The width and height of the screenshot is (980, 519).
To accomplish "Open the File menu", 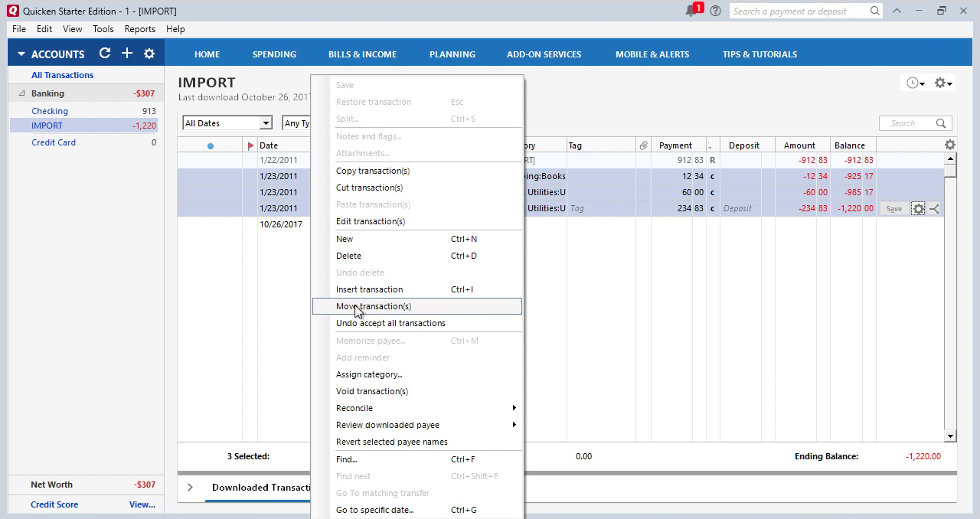I will [x=19, y=29].
